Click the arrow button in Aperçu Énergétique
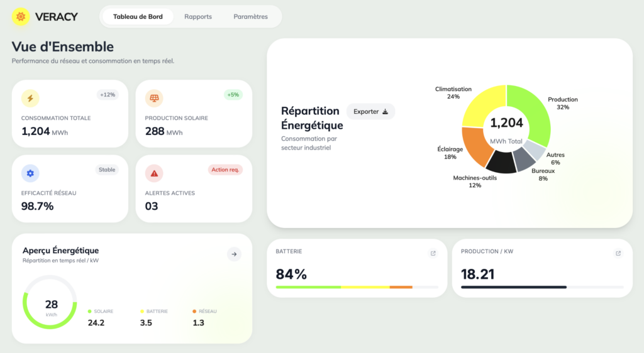The height and width of the screenshot is (353, 644). (x=234, y=254)
